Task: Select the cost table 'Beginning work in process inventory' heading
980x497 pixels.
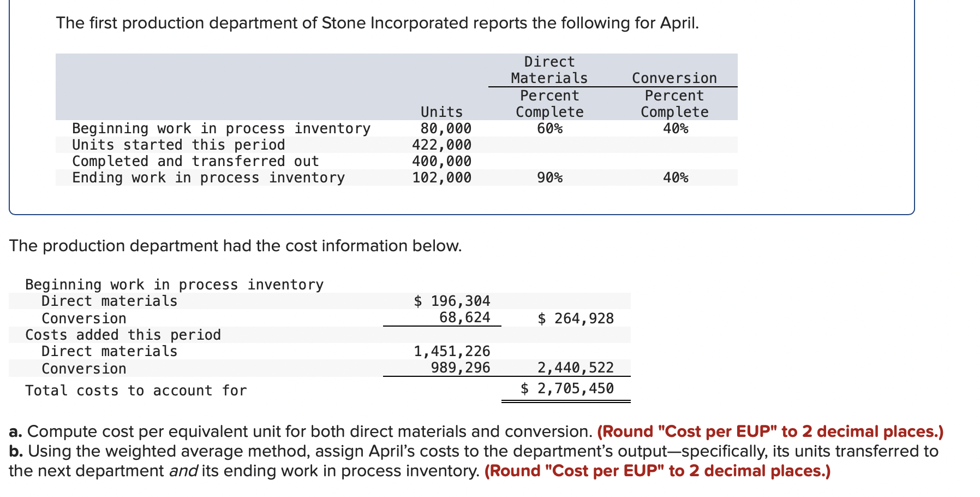Action: click(175, 285)
